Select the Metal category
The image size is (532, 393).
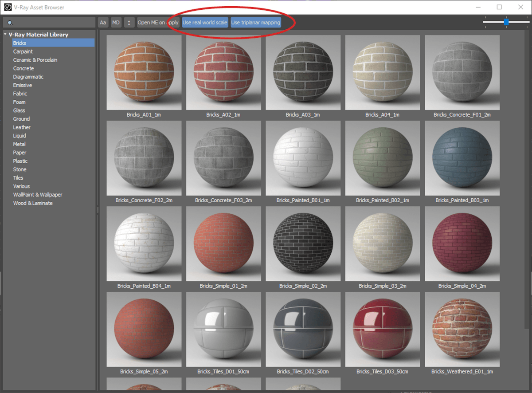20,144
